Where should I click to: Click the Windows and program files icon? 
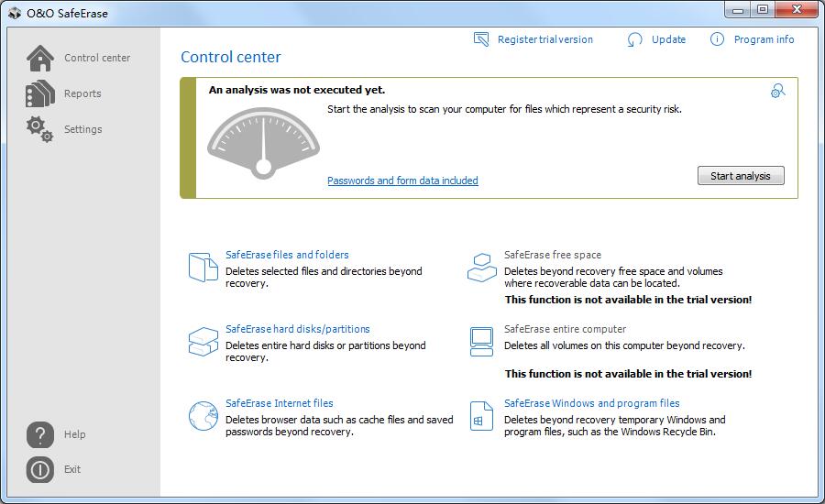[x=481, y=415]
